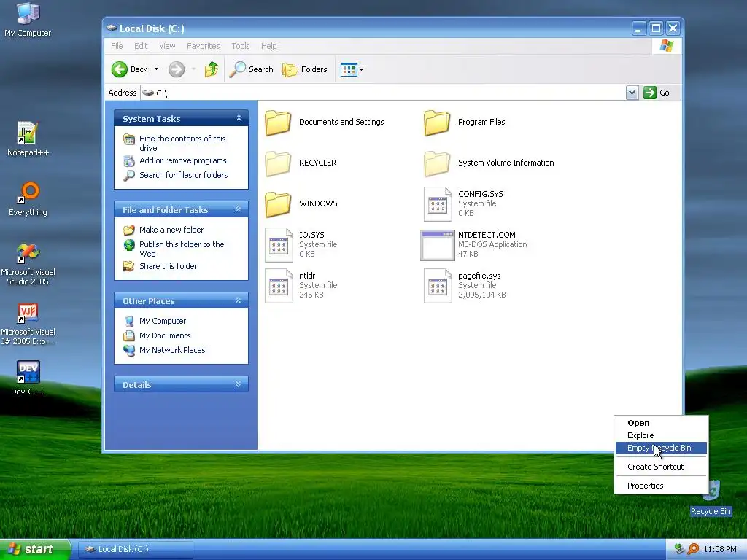Choose Create Shortcut in context menu

[661, 467]
